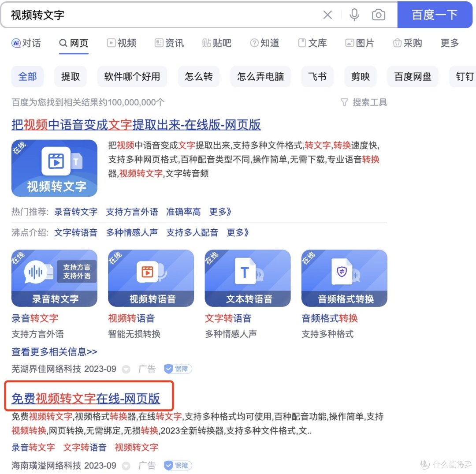This screenshot has height=474, width=476.
Task: Click the 文本转语音 card image
Action: click(248, 278)
